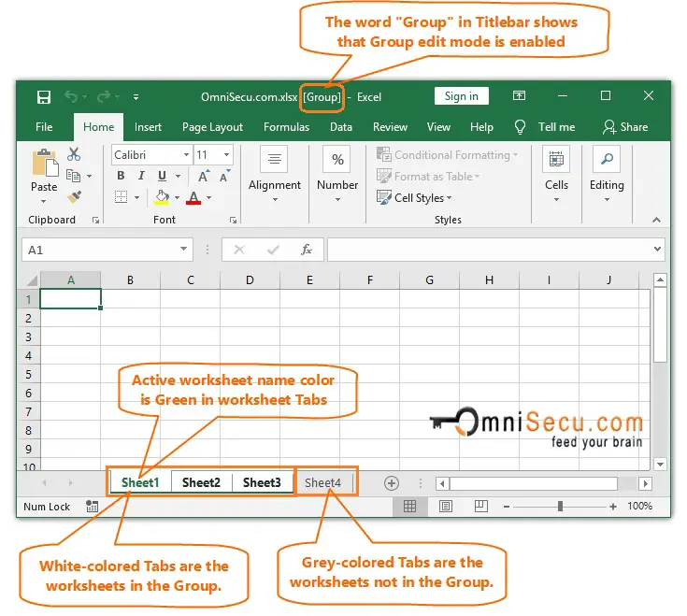The image size is (687, 616).
Task: Click the Macro recording status icon
Action: pyautogui.click(x=92, y=507)
